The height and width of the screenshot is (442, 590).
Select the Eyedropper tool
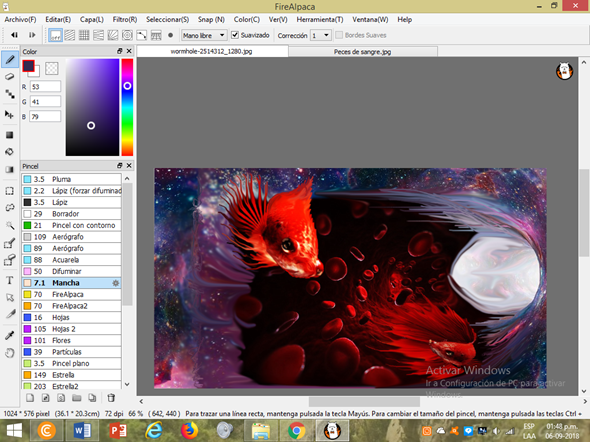click(10, 335)
